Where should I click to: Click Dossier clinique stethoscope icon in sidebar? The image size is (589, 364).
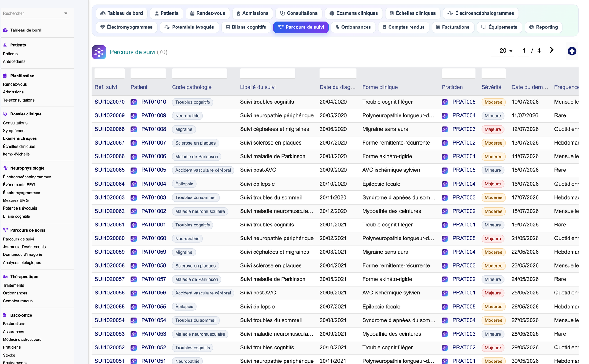(5, 114)
